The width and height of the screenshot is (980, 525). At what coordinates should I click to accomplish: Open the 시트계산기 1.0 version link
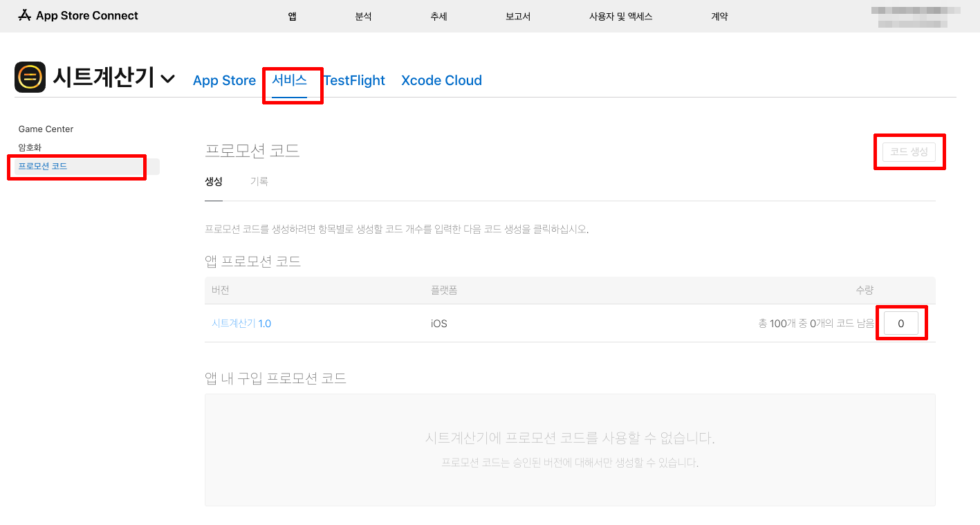(x=241, y=323)
